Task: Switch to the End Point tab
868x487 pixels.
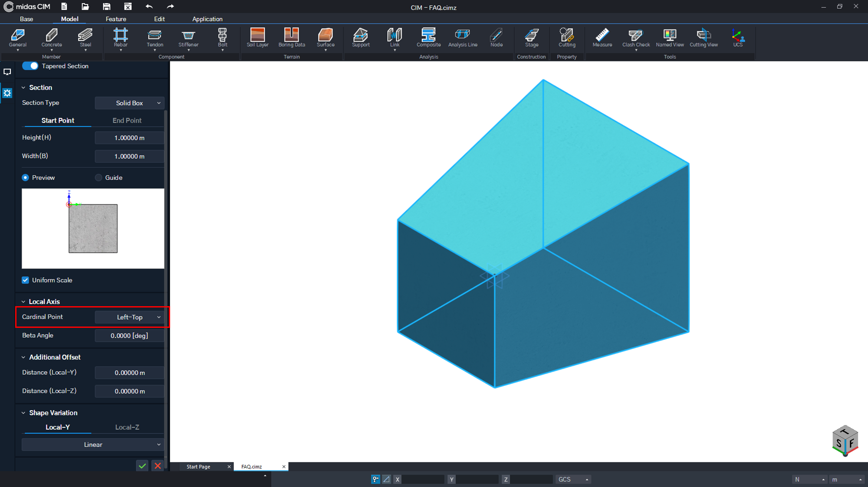Action: [x=127, y=121]
